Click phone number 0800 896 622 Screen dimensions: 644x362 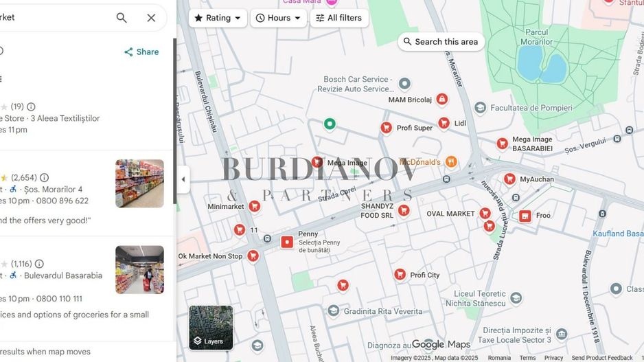[62, 201]
